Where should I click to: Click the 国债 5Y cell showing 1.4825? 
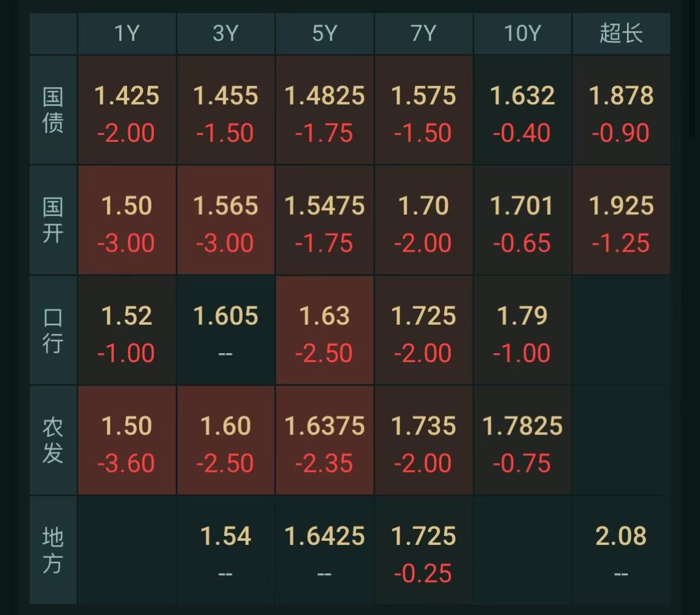click(x=325, y=110)
